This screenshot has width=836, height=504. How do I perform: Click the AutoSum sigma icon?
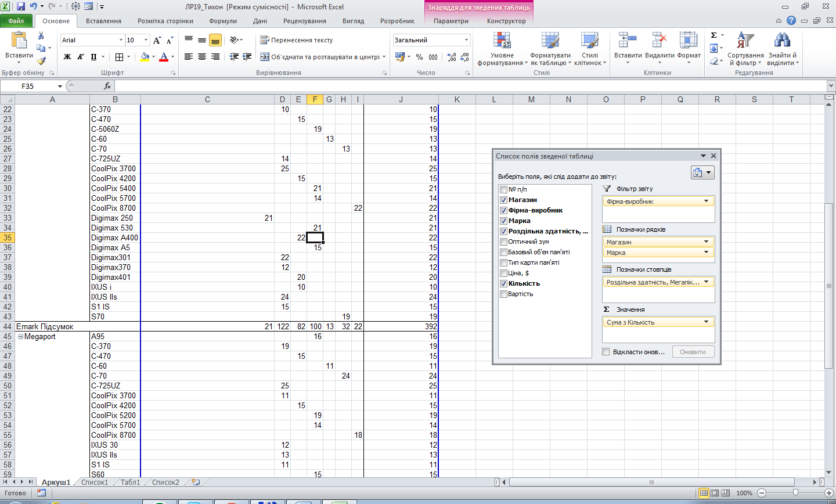(x=714, y=35)
